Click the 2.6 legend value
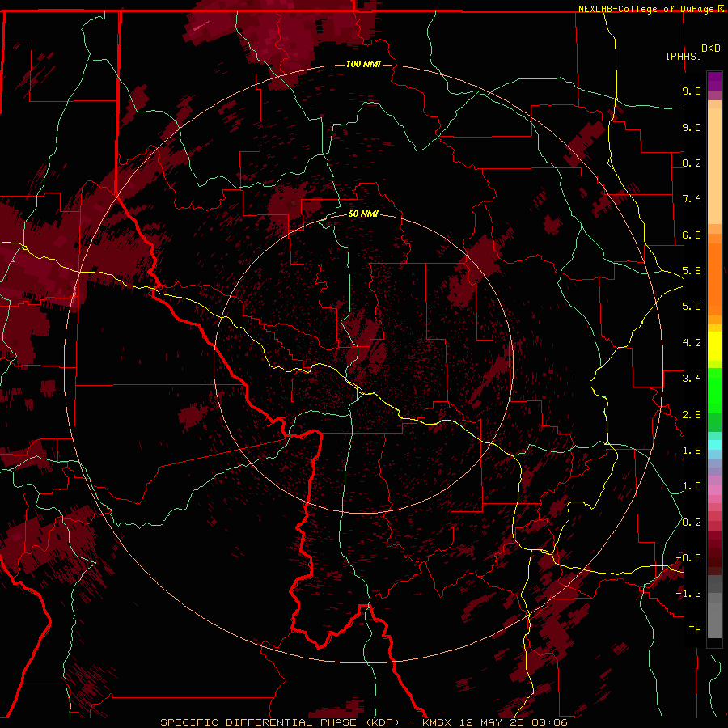The image size is (728, 728). pyautogui.click(x=692, y=415)
